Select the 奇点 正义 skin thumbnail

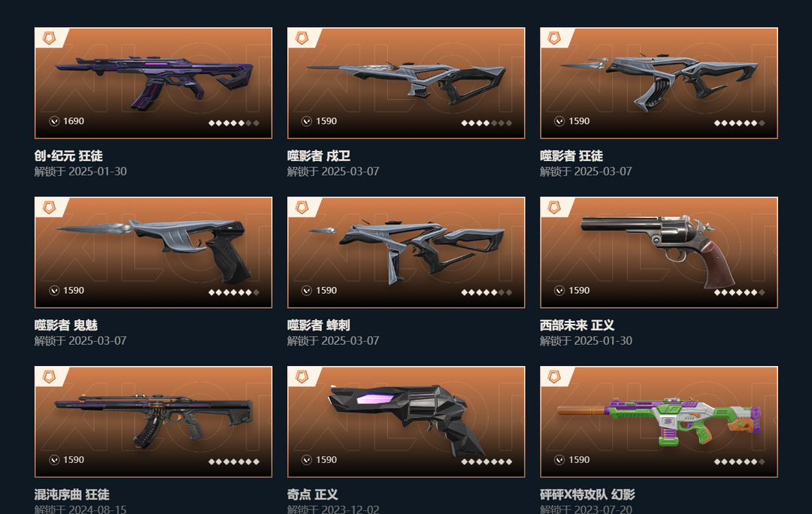(406, 422)
